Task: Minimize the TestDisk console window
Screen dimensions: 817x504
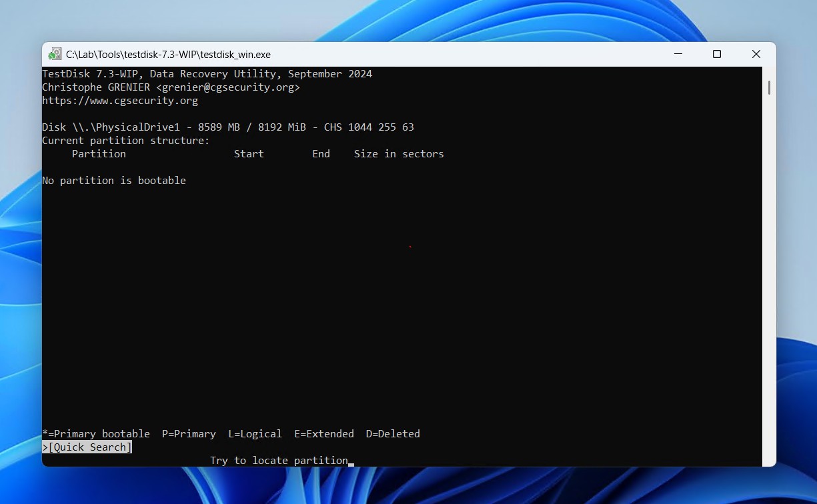Action: click(678, 55)
